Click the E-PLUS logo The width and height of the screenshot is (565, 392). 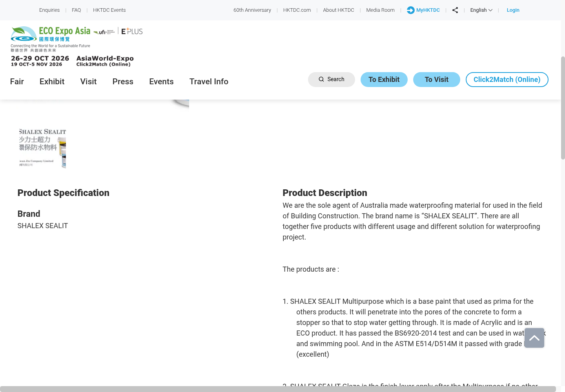tap(132, 31)
